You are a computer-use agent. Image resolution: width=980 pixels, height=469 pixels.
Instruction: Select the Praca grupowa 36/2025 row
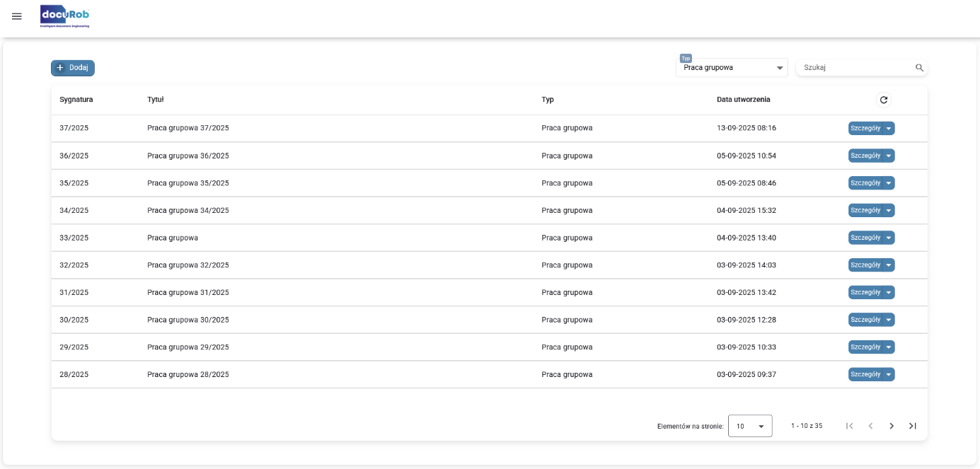pos(188,156)
